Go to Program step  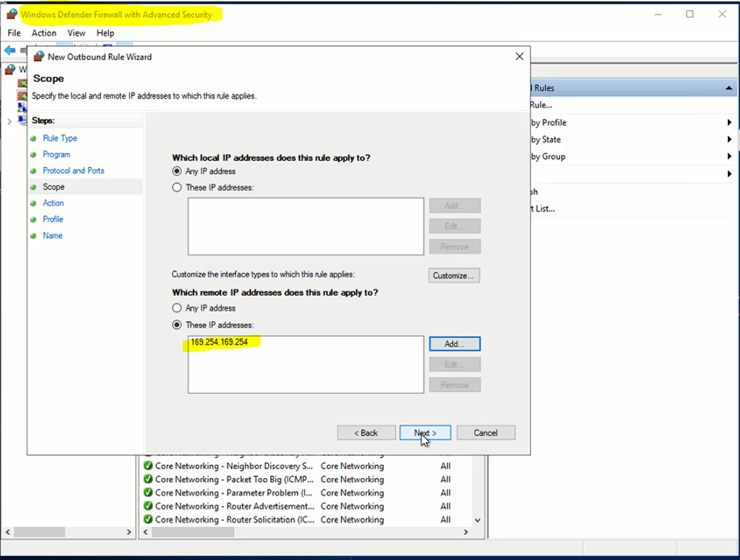click(x=56, y=154)
